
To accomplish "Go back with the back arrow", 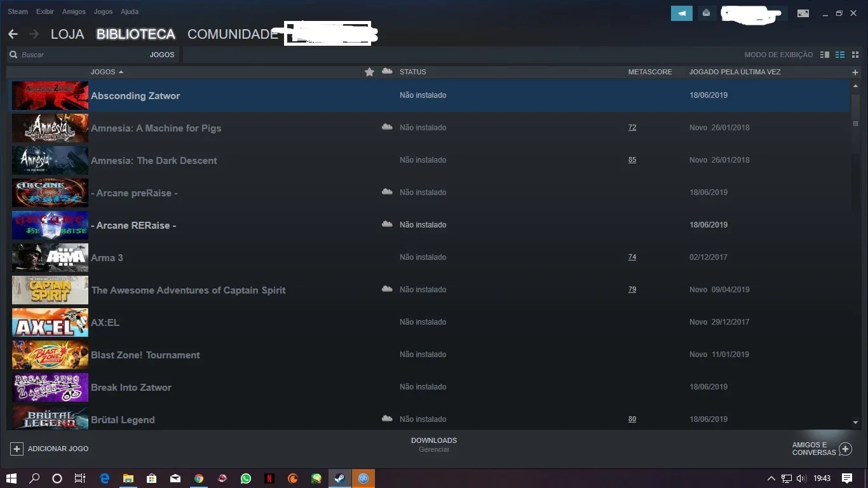I will point(13,34).
